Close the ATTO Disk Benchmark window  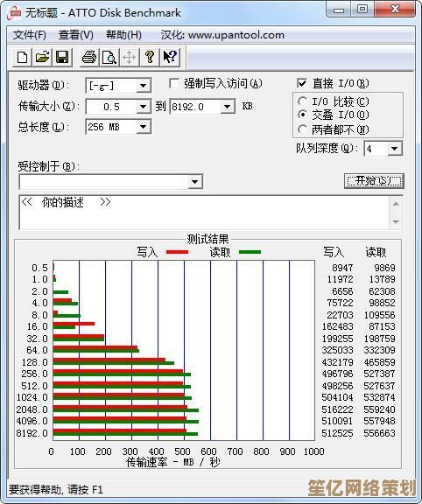point(395,10)
